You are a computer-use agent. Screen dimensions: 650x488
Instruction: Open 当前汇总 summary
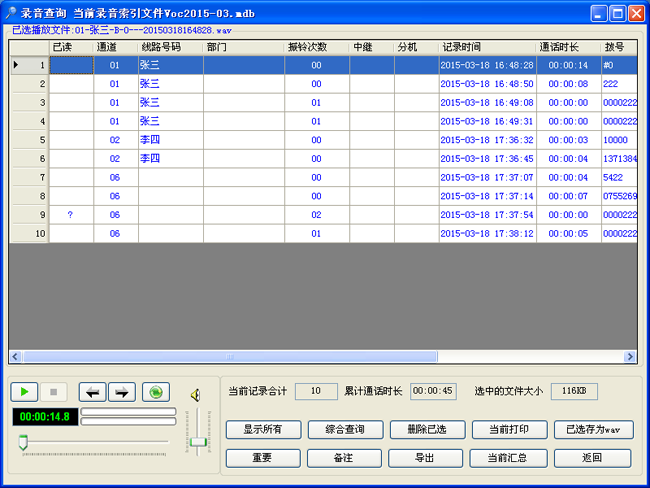point(508,458)
